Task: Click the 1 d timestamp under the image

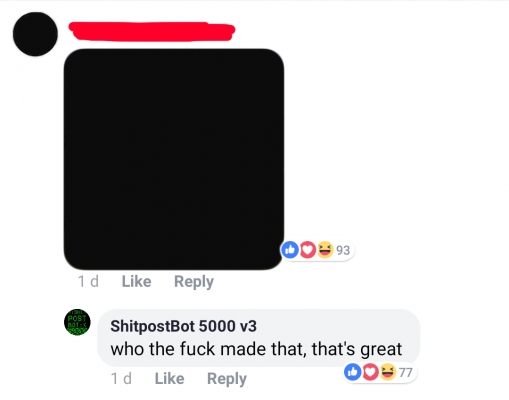Action: (88, 281)
